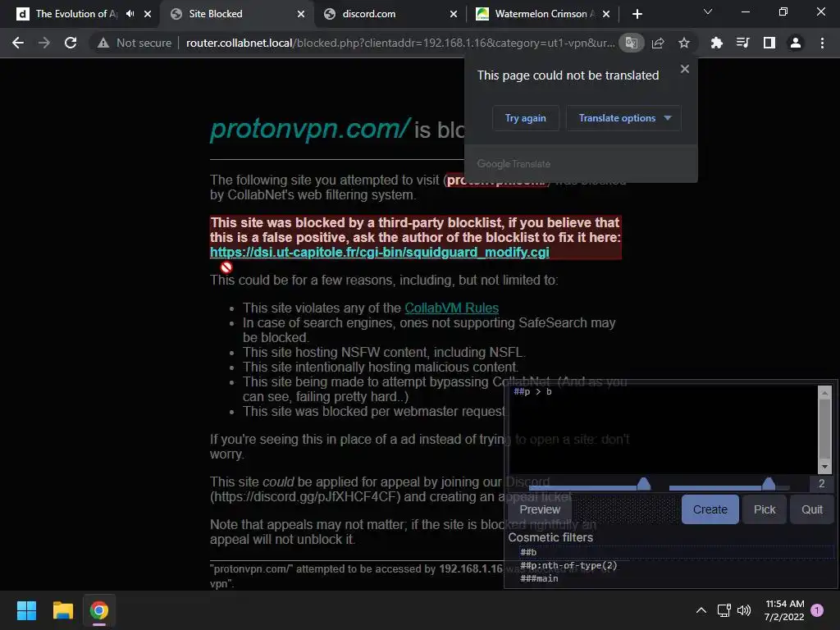The image size is (840, 630).
Task: Click the Pick button
Action: coord(765,509)
